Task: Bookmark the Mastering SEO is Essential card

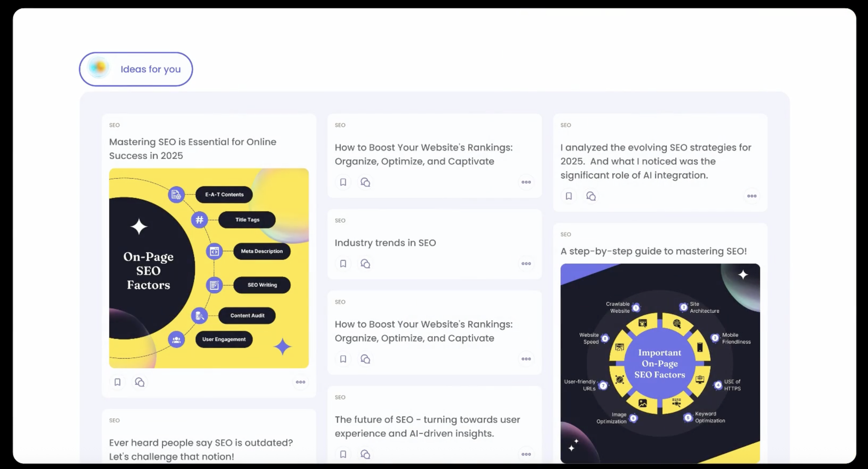Action: point(117,382)
